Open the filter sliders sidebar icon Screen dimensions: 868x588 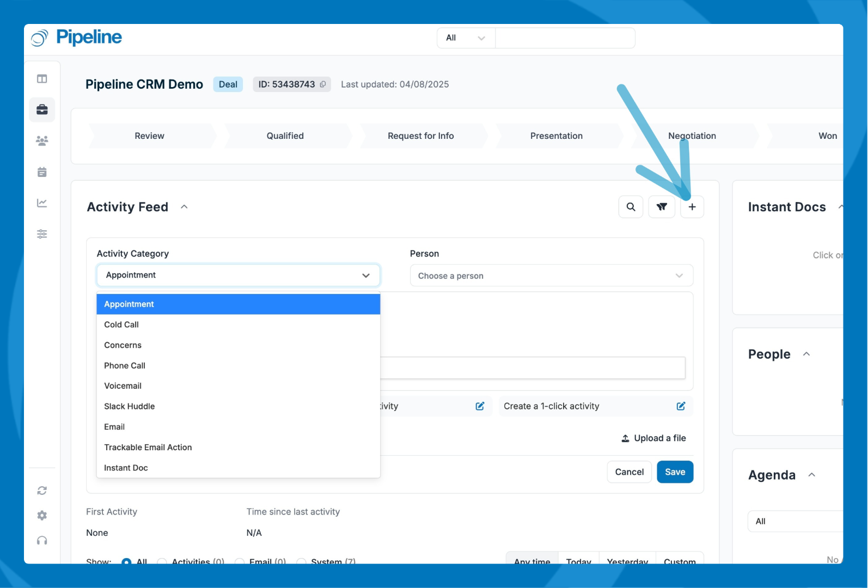[42, 234]
